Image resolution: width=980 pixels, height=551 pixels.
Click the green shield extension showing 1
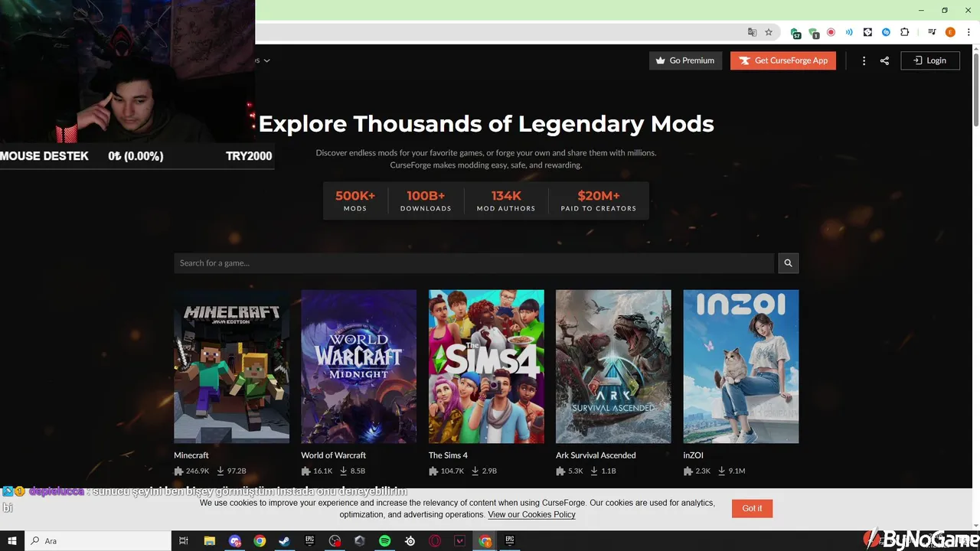(814, 33)
